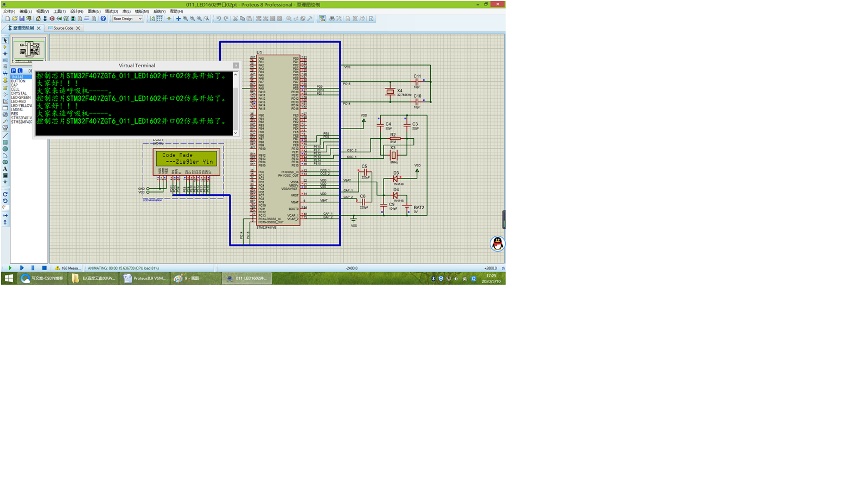Click Virtual Terminal scrollbar up arrow
Image resolution: width=868 pixels, height=488 pixels.
[x=235, y=75]
